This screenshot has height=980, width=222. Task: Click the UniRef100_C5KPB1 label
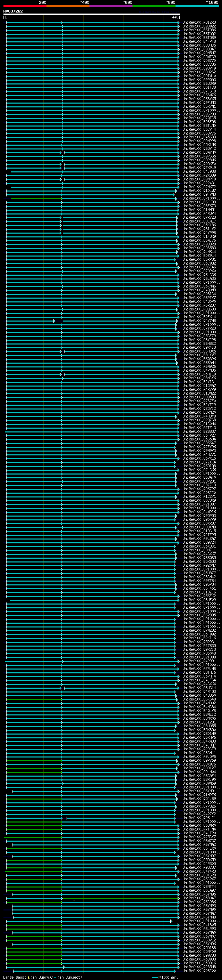[199, 259]
